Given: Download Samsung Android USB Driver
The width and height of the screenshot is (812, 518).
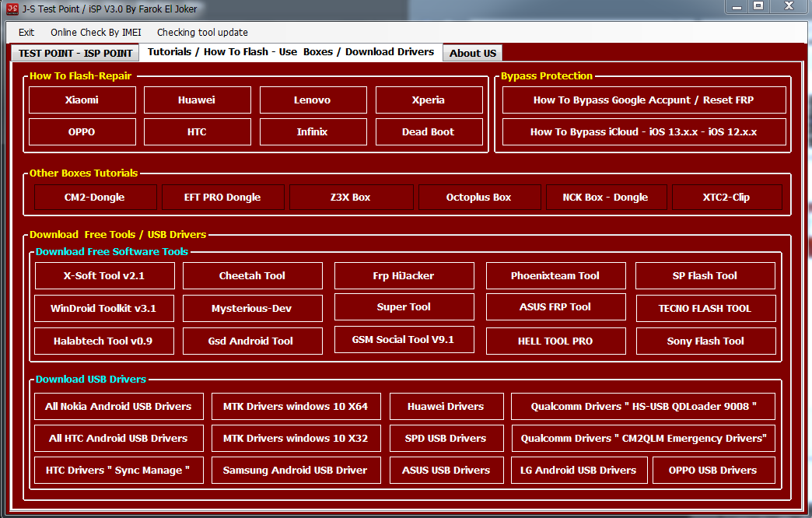Looking at the screenshot, I should click(x=296, y=470).
